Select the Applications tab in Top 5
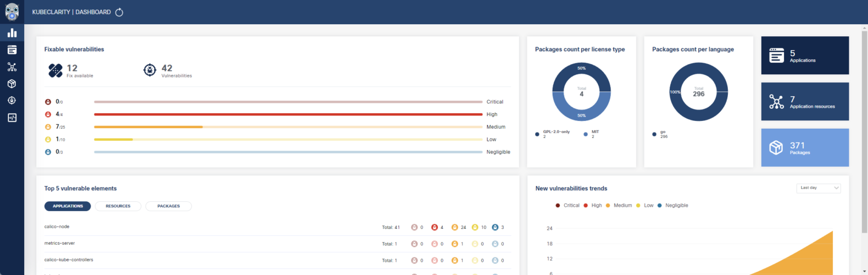This screenshot has height=275, width=868. 68,206
